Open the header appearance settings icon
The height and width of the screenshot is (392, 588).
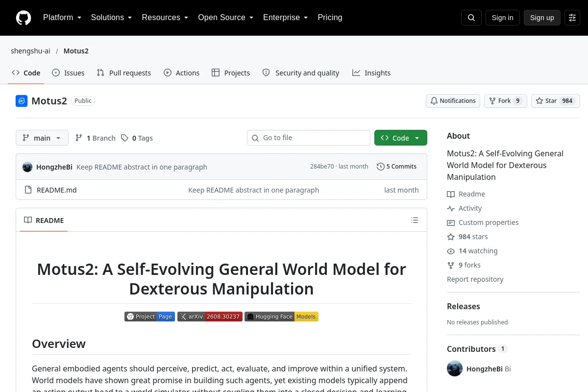coord(572,18)
